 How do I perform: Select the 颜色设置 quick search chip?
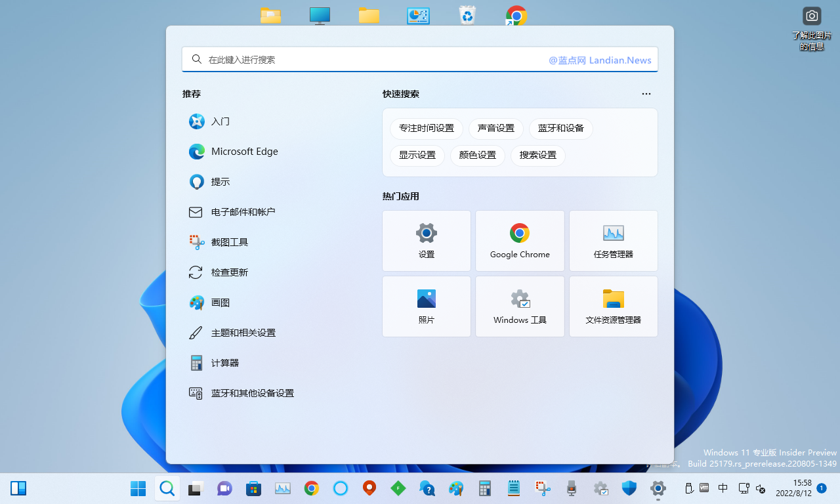[478, 156]
